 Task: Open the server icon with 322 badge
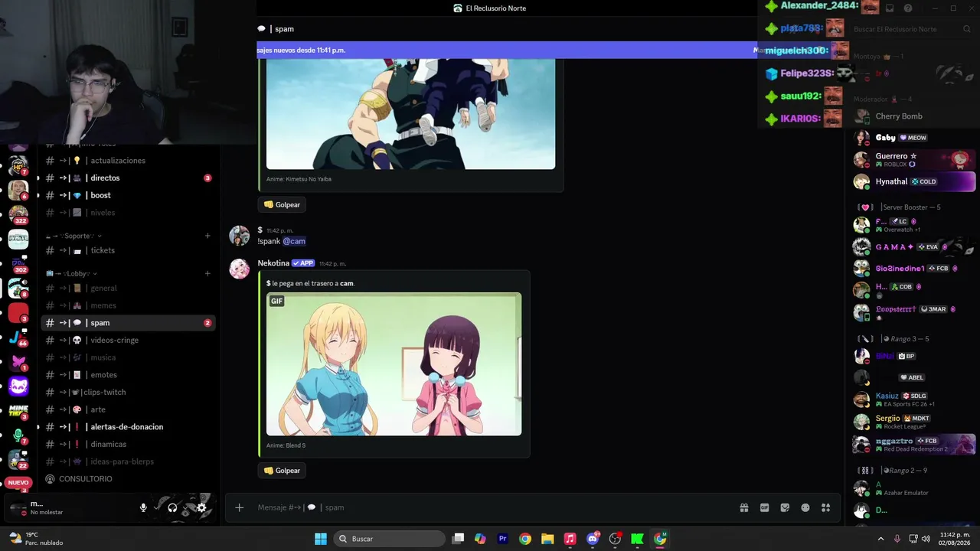pos(18,214)
